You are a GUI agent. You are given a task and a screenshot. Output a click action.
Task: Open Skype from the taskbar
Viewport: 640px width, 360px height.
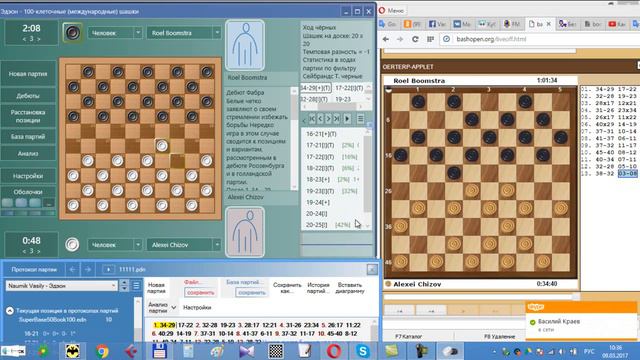pos(362,351)
